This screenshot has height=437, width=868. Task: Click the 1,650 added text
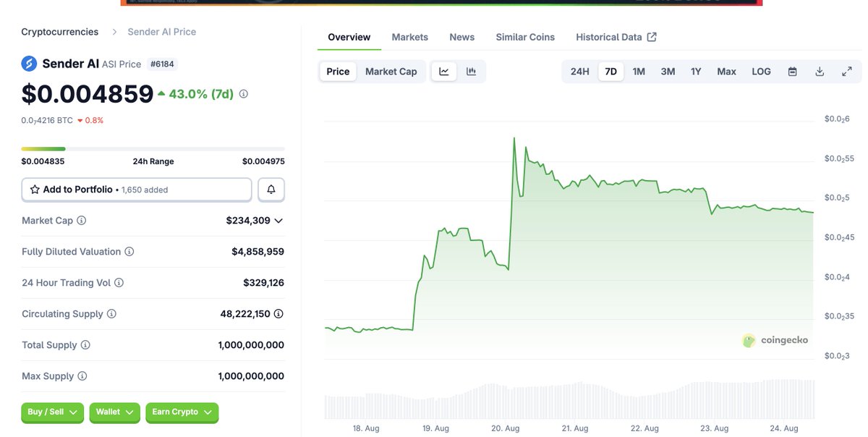(145, 190)
